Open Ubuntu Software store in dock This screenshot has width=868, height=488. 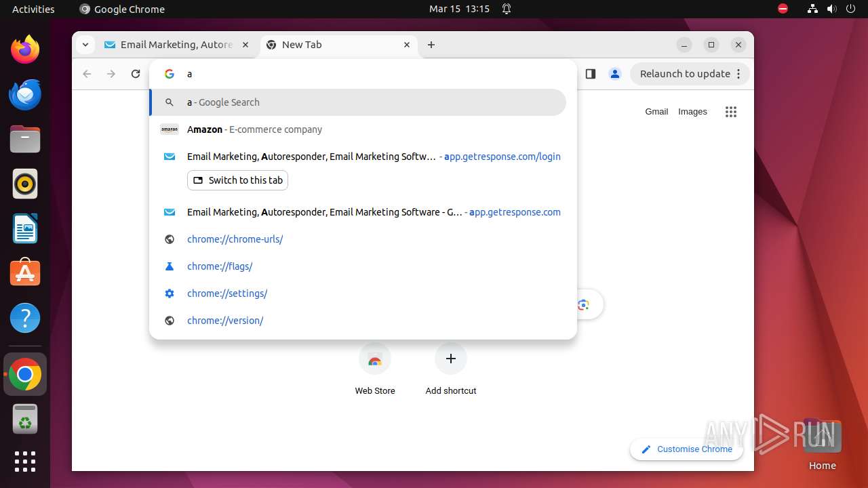pyautogui.click(x=25, y=273)
